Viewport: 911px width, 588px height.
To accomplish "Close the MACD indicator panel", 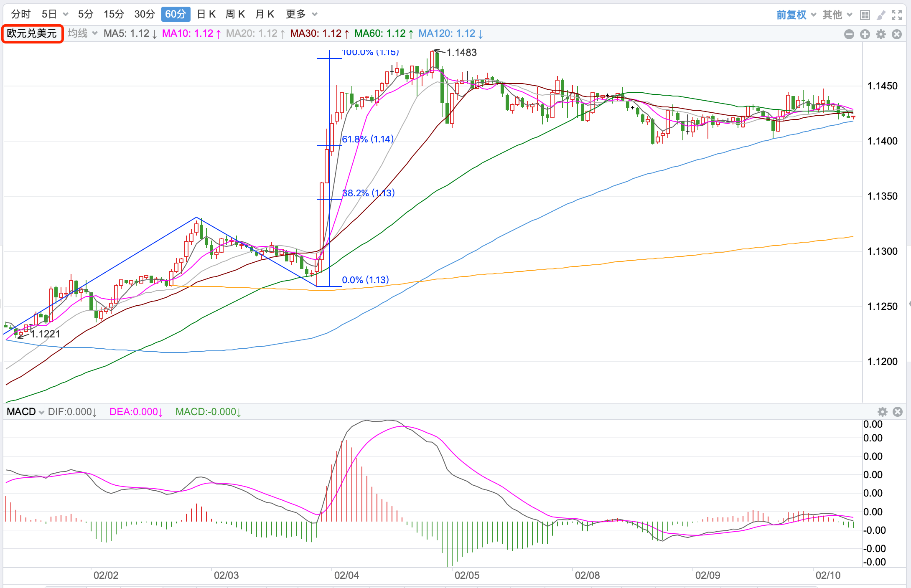I will 897,412.
